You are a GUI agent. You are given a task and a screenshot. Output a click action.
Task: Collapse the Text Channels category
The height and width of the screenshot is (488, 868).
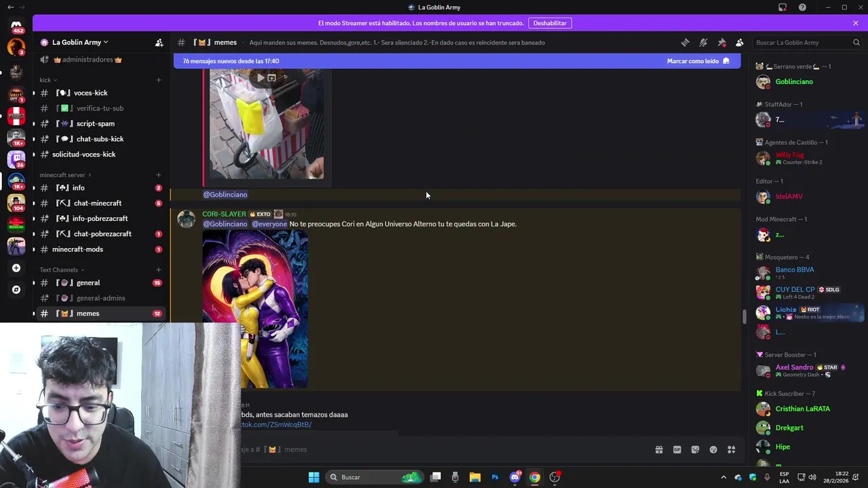(x=61, y=270)
